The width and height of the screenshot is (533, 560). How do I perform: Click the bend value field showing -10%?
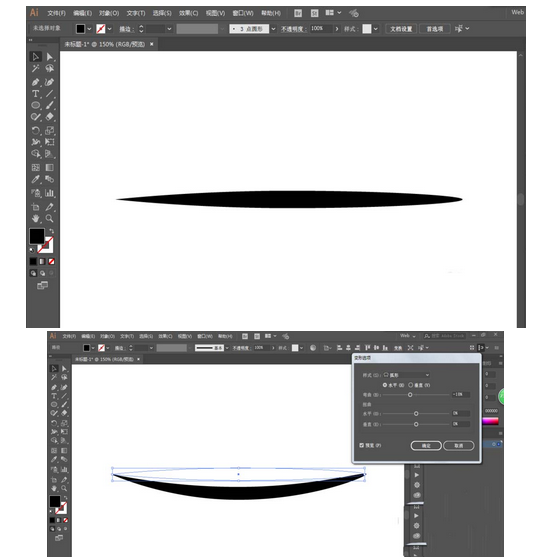click(461, 394)
